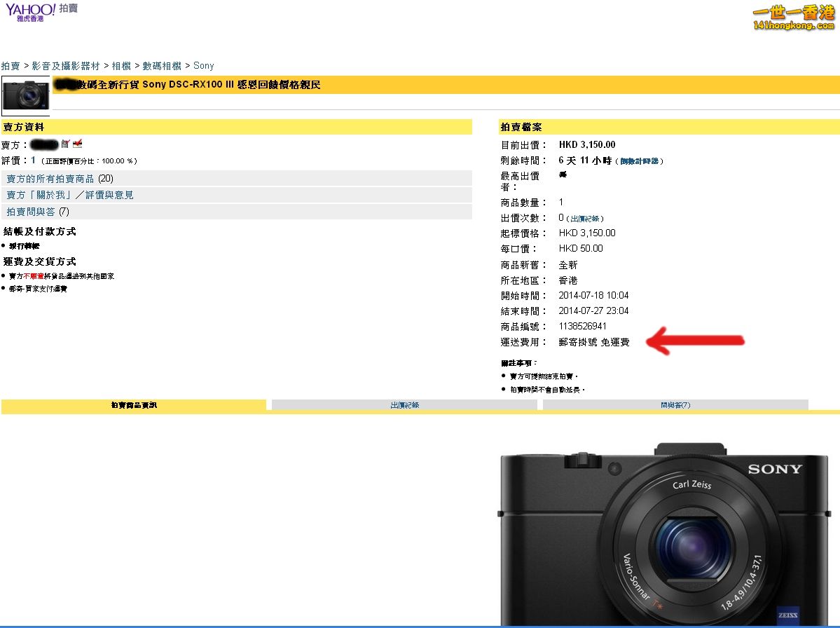Go to Sony breadcrumb link
Screen dimensions: 840x628
pyautogui.click(x=204, y=66)
